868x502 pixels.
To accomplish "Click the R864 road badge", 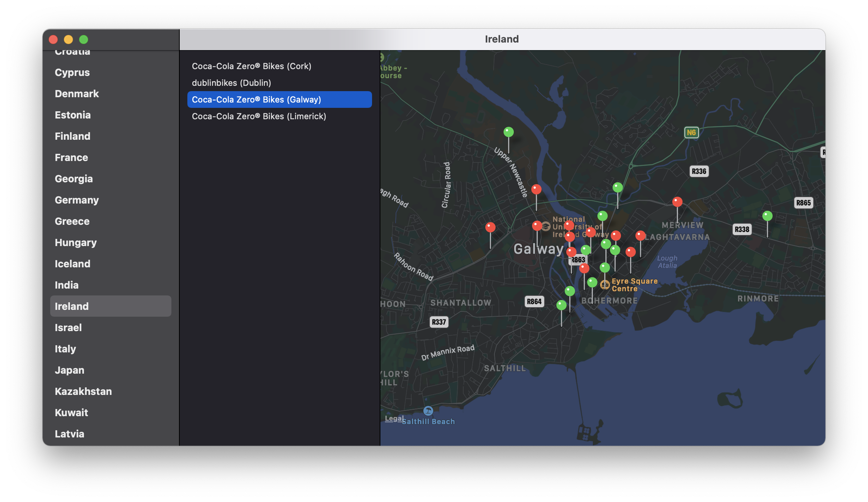I will coord(534,302).
